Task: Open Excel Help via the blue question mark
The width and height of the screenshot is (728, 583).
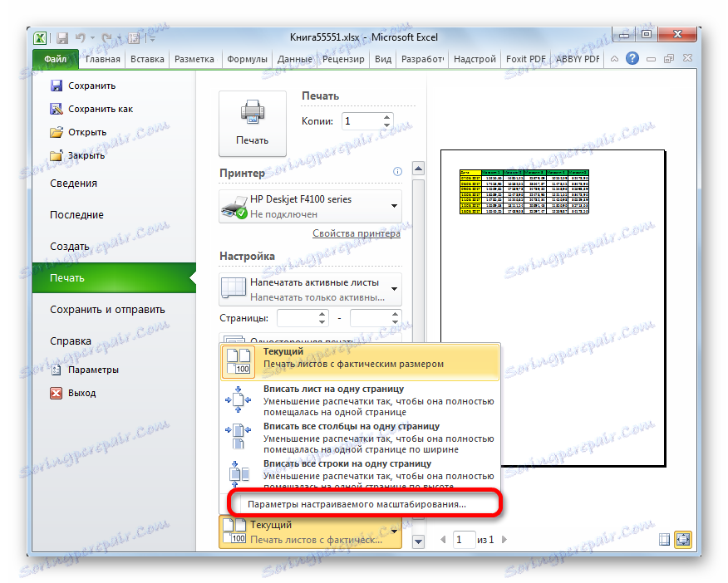Action: pos(632,58)
